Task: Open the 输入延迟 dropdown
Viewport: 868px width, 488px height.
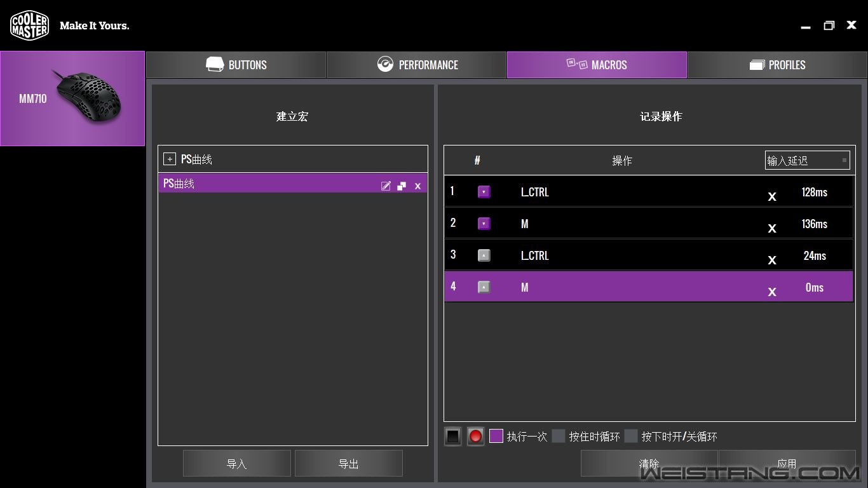Action: (807, 161)
